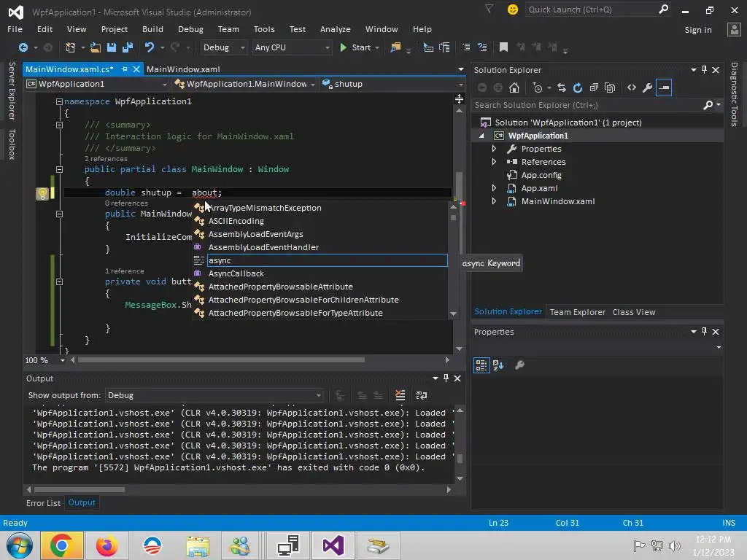The width and height of the screenshot is (747, 560).
Task: Click the feedback smiley icon
Action: coord(513,9)
